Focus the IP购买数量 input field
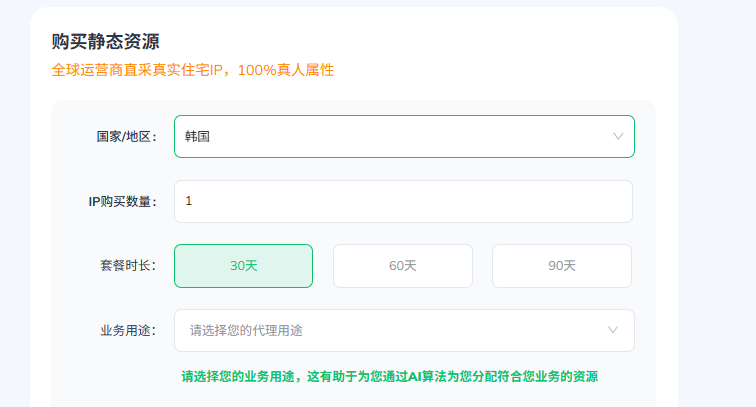 403,202
